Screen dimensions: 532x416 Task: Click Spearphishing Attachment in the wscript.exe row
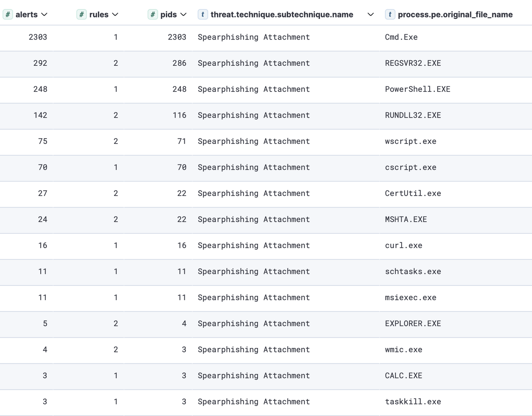(x=253, y=141)
